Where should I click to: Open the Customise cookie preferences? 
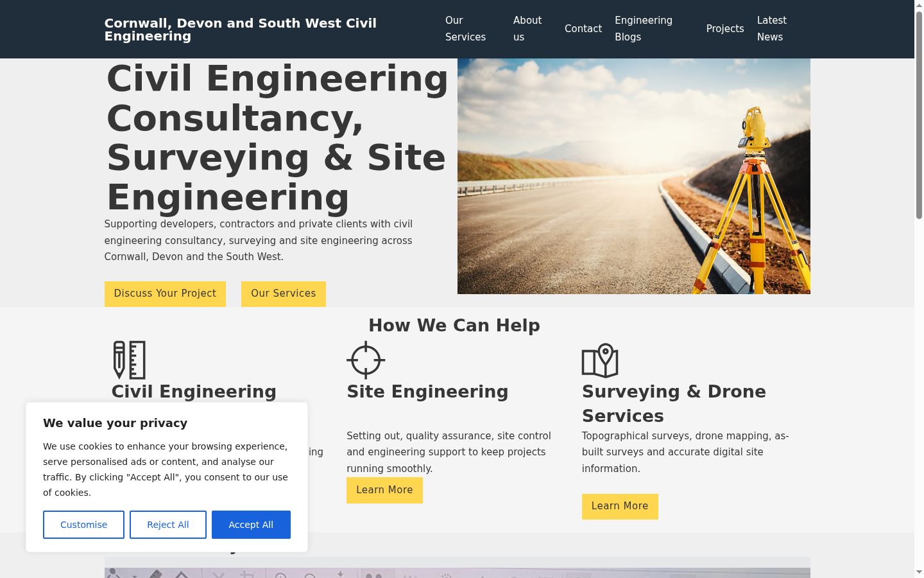83,525
